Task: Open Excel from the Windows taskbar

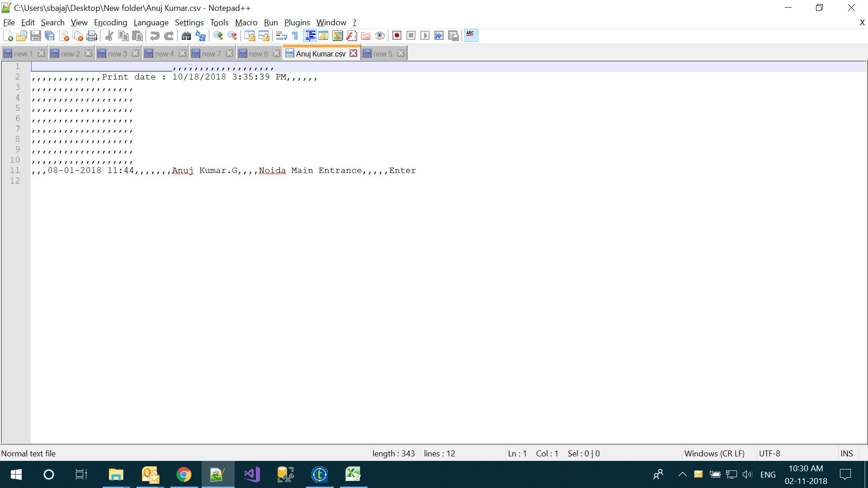Action: (x=353, y=474)
